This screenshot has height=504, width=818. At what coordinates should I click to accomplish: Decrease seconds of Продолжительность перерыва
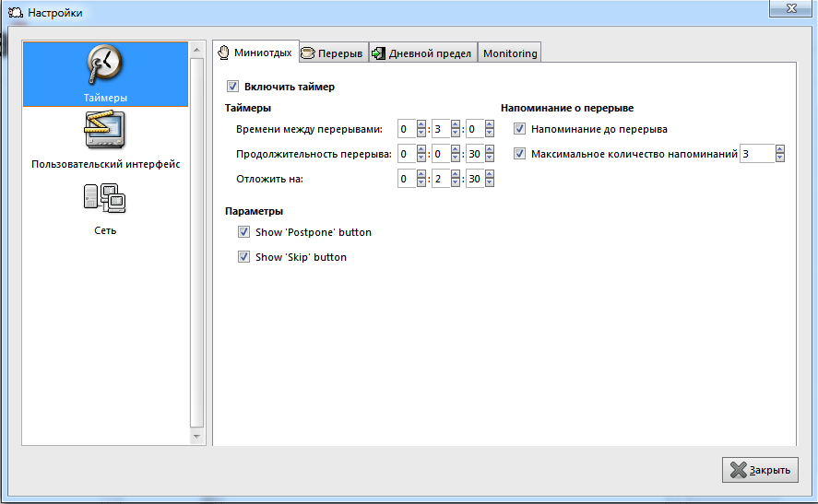(x=490, y=158)
